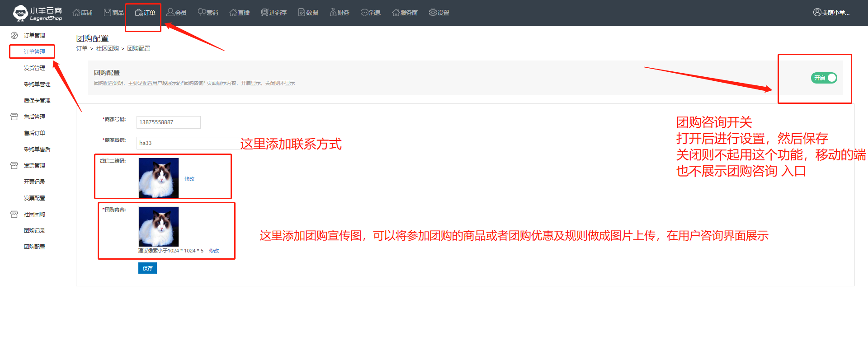Switch to the 订单 tab in navbar

pos(145,13)
